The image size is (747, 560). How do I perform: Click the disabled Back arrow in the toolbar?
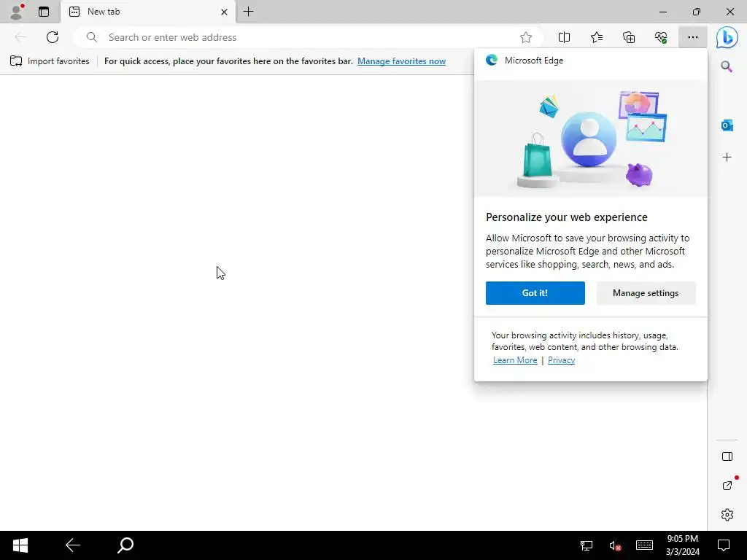[20, 37]
